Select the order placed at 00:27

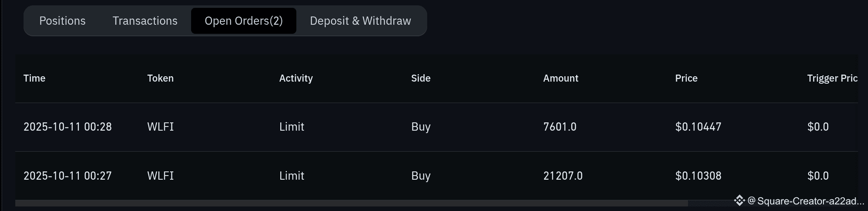coord(68,176)
